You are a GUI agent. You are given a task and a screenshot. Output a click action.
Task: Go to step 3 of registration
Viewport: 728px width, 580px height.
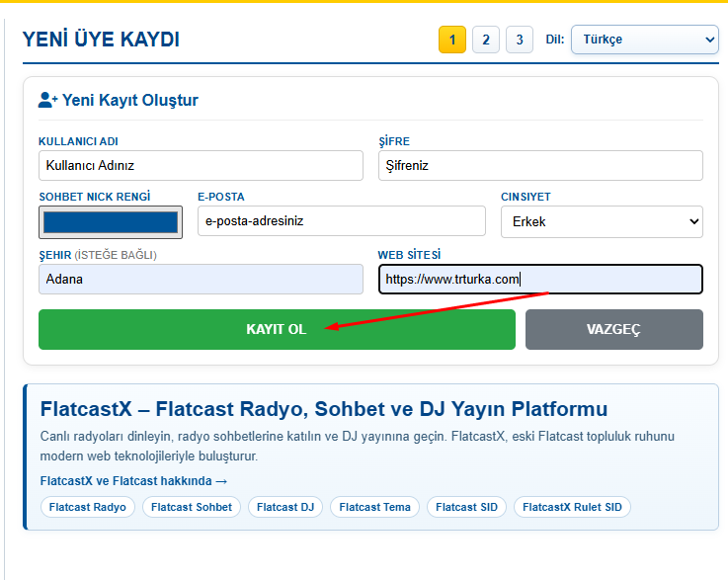(x=519, y=40)
